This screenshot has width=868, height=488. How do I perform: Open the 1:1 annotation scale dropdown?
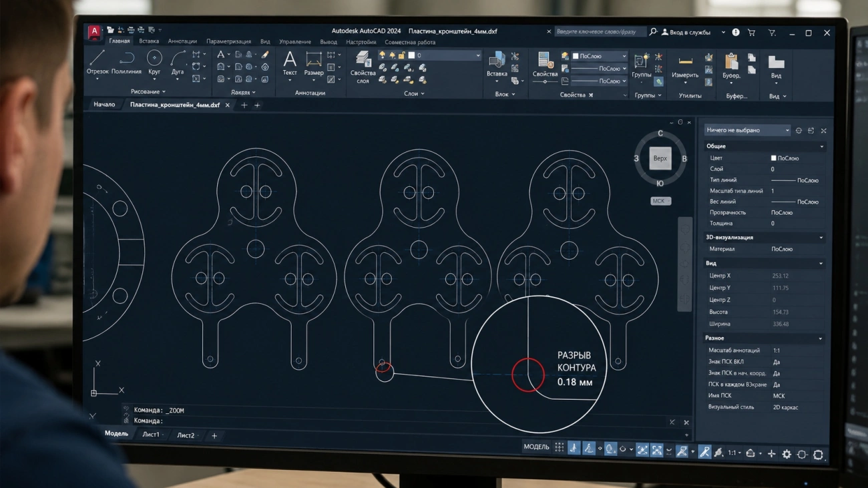[734, 453]
